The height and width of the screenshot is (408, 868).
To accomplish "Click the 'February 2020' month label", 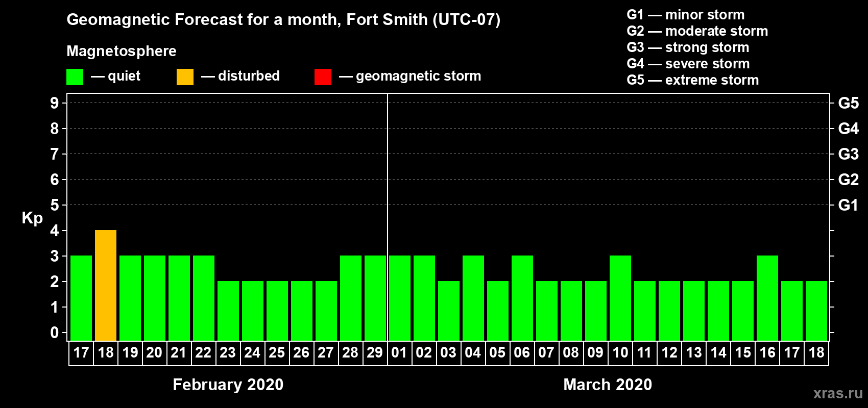I will tap(228, 385).
